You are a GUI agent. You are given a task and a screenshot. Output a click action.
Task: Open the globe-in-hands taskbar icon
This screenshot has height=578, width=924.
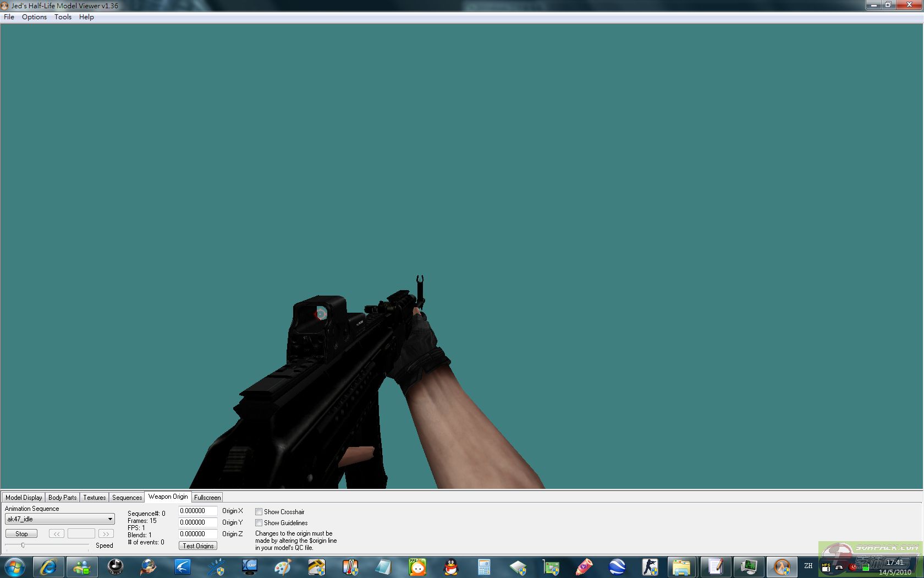tap(148, 566)
